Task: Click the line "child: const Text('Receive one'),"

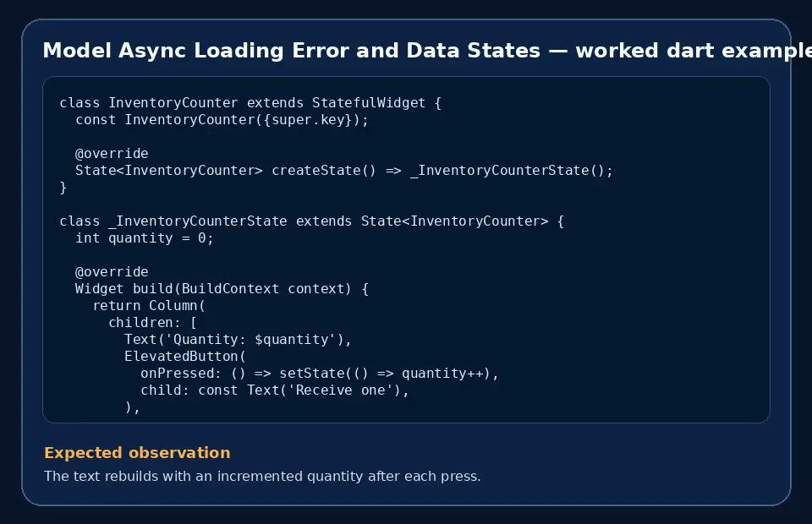Action: coord(275,390)
